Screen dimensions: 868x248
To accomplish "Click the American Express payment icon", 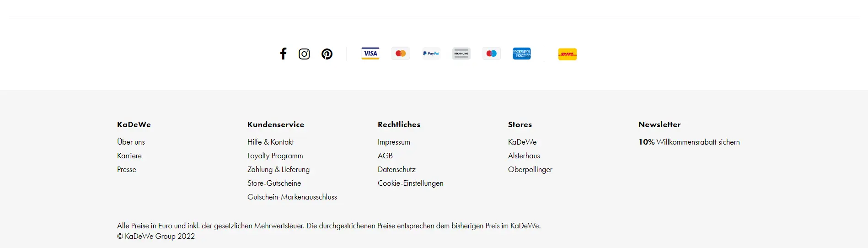I will click(522, 54).
